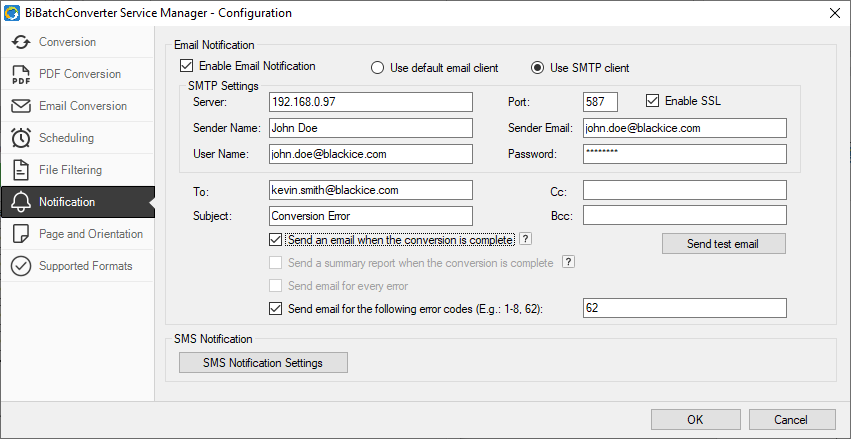Screen dimensions: 851x439
Task: Click Cancel to discard changes
Action: pos(792,419)
